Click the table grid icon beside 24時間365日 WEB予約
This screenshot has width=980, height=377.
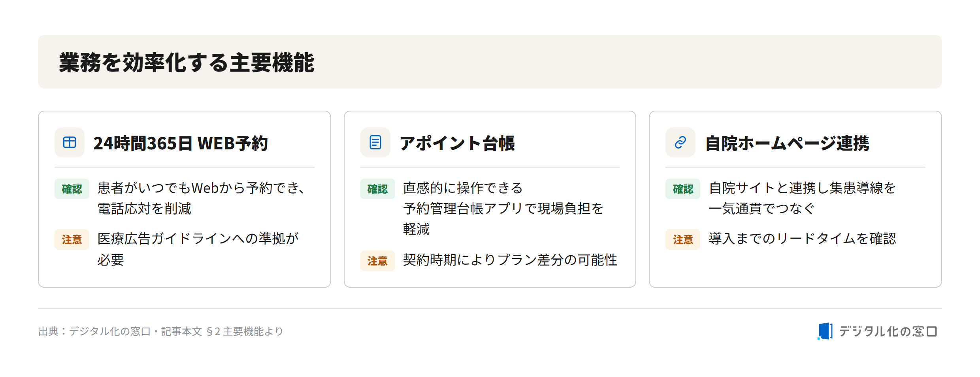70,142
